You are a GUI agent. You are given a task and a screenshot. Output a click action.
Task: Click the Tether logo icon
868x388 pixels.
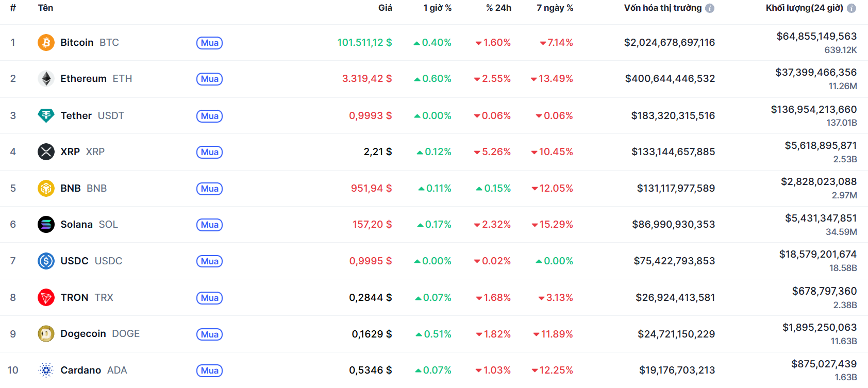pyautogui.click(x=46, y=115)
